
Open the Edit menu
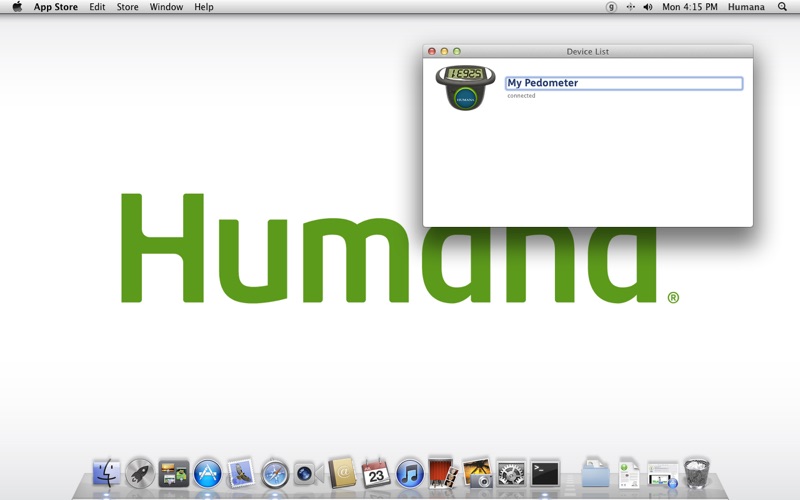97,7
